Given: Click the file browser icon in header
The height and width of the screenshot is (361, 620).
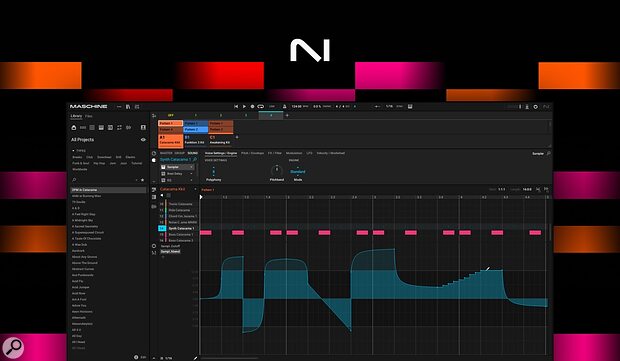Looking at the screenshot, I should pyautogui.click(x=128, y=106).
